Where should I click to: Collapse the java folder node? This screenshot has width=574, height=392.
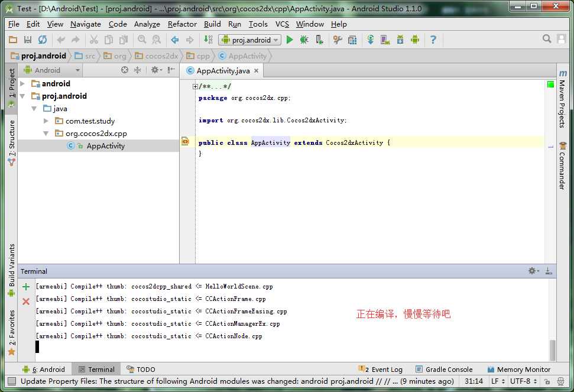(x=34, y=109)
